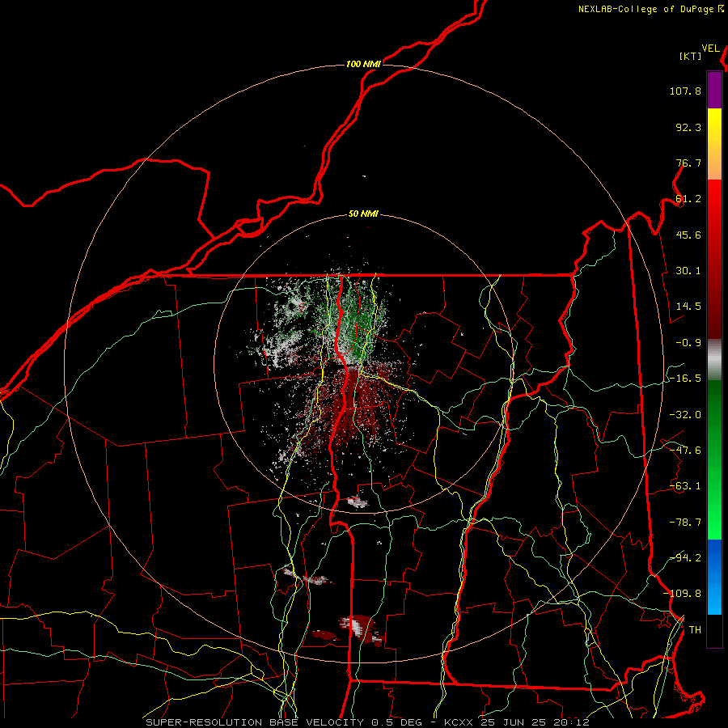Image resolution: width=728 pixels, height=728 pixels.
Task: Click the VEL legend title
Action: (710, 49)
